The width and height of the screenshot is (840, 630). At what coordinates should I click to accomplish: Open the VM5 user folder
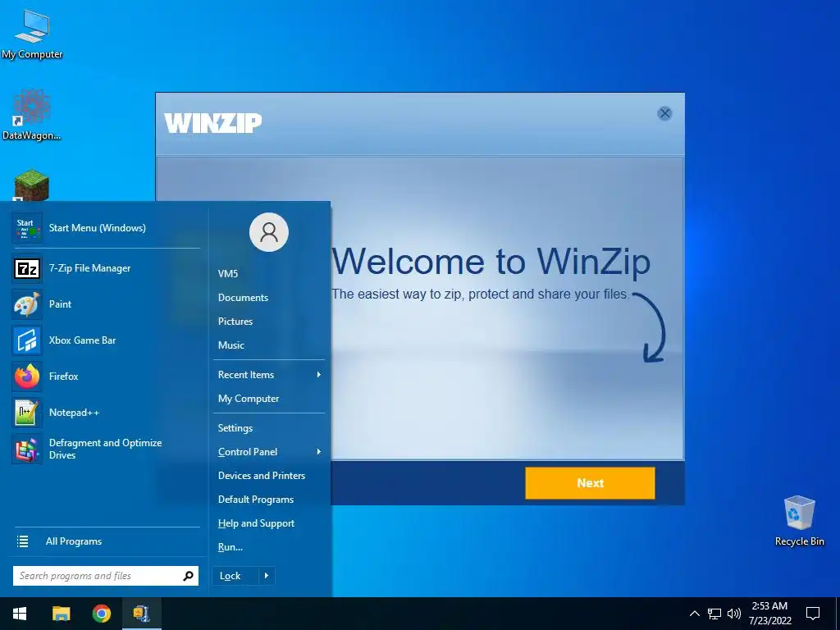[228, 274]
